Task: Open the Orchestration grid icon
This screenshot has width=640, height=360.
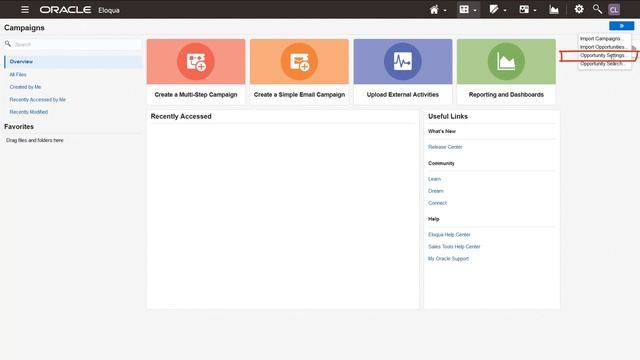Action: [464, 9]
